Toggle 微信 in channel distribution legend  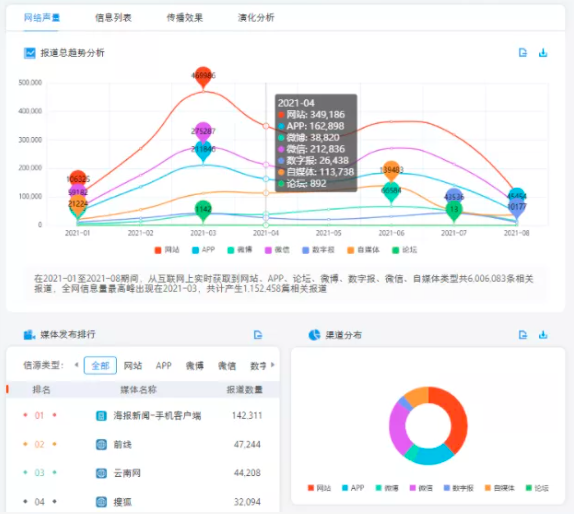[421, 488]
